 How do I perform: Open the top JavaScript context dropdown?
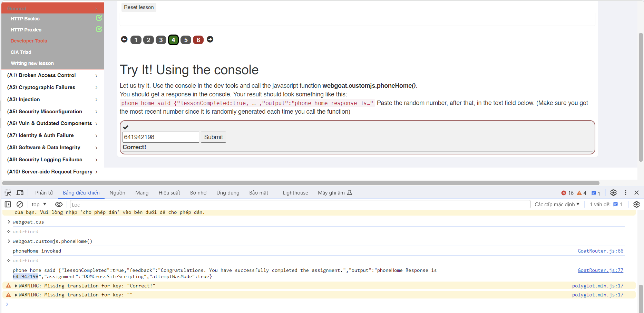pyautogui.click(x=39, y=205)
